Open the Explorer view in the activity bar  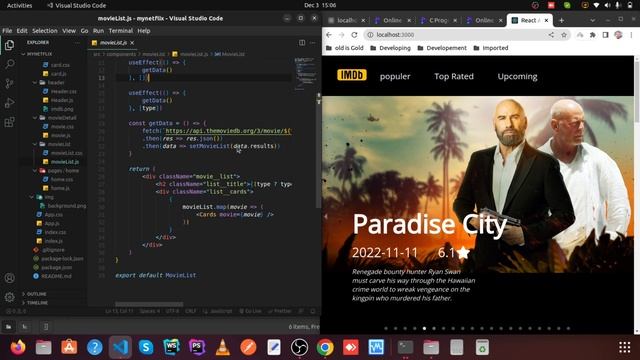[9, 45]
